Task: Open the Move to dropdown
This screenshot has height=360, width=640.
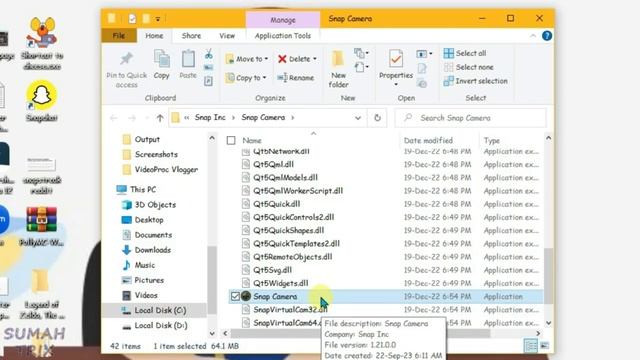Action: 247,59
